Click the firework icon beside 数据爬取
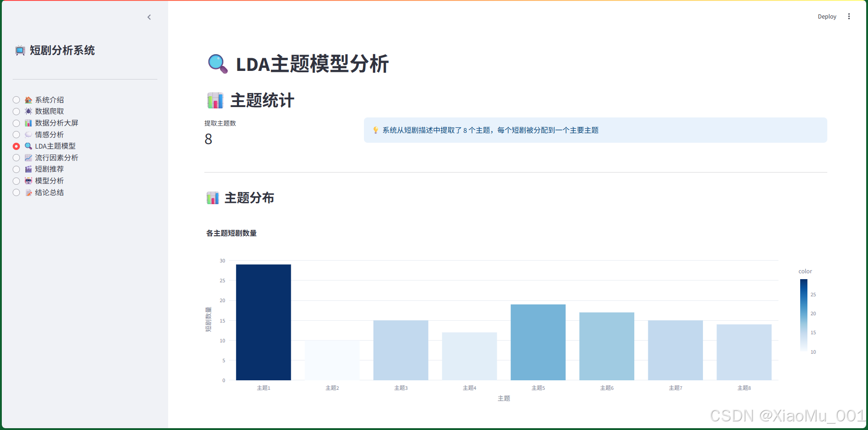 (x=28, y=111)
